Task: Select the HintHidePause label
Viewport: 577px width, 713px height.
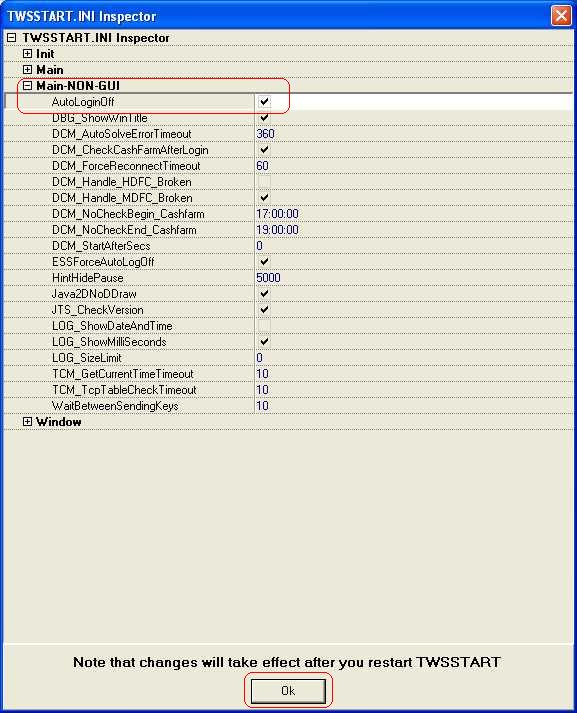Action: tap(88, 278)
